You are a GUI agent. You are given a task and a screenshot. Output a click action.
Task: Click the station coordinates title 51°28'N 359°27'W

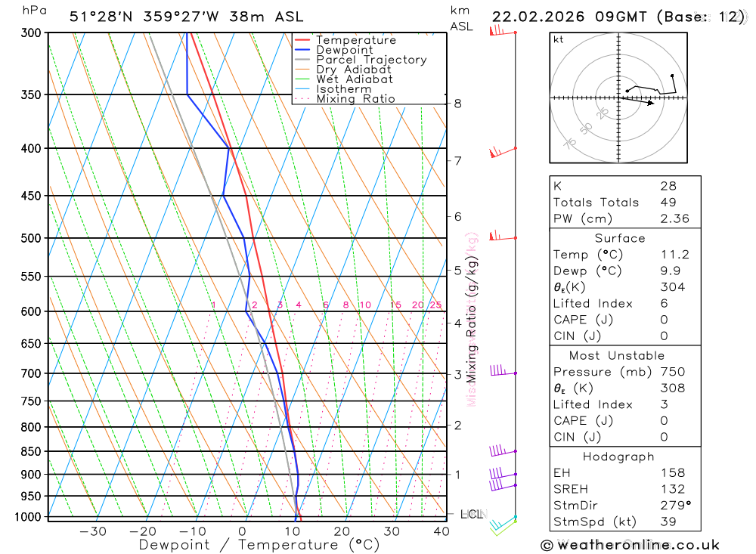(x=144, y=17)
